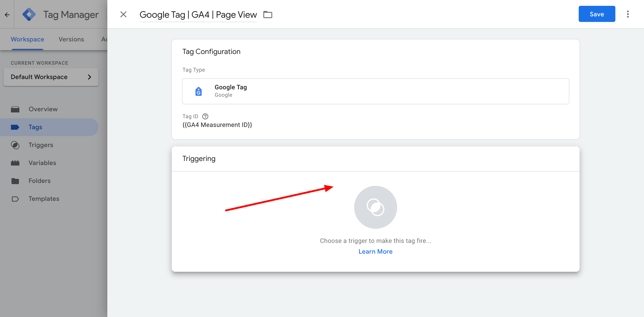Switch to the Workspace tab
Image resolution: width=644 pixels, height=317 pixels.
[28, 39]
